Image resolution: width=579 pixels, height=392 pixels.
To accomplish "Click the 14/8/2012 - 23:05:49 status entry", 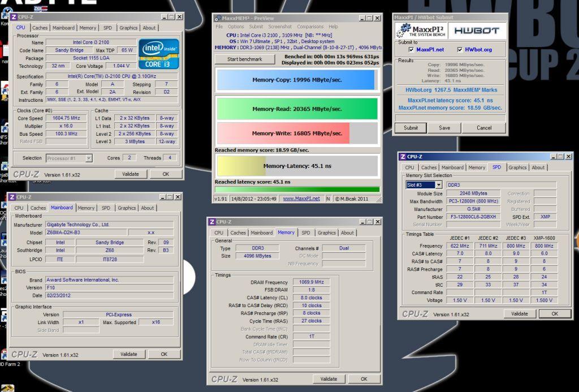I will tap(254, 199).
